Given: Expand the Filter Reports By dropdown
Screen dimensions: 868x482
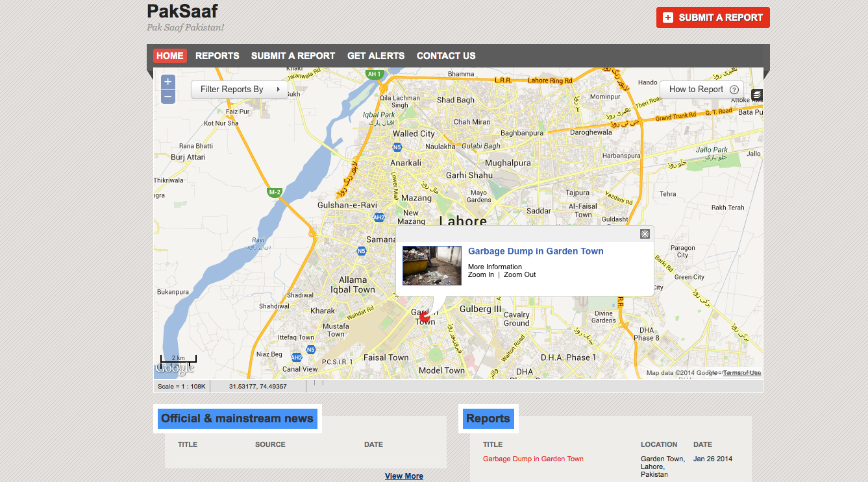Looking at the screenshot, I should tap(240, 90).
